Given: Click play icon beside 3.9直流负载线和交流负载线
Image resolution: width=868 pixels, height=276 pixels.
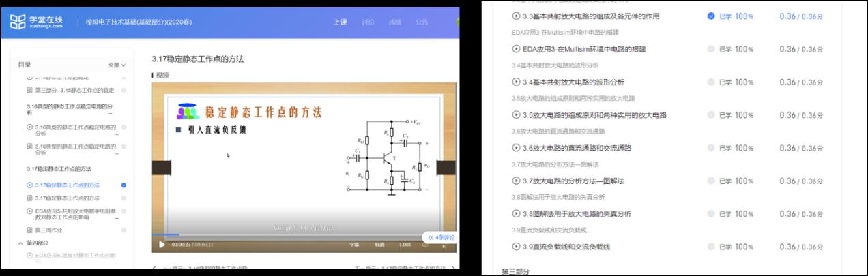Looking at the screenshot, I should [516, 246].
